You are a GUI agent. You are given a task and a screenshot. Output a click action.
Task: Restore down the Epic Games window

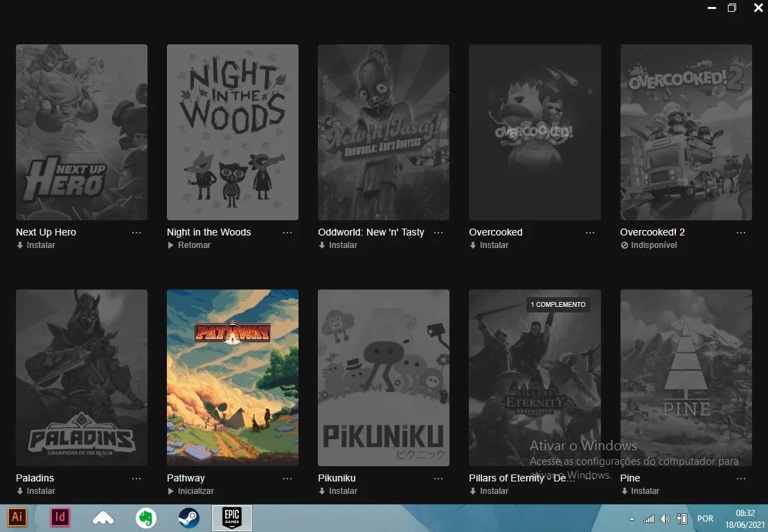[x=732, y=8]
